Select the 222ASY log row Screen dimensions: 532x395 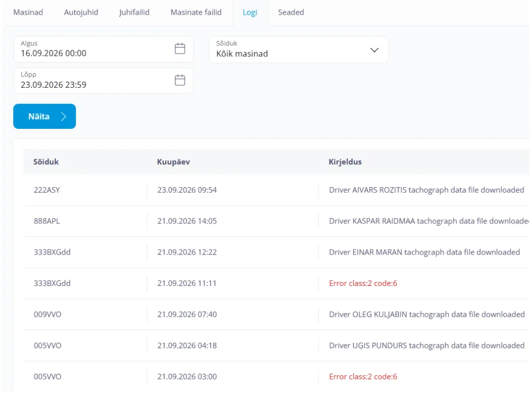click(x=276, y=190)
